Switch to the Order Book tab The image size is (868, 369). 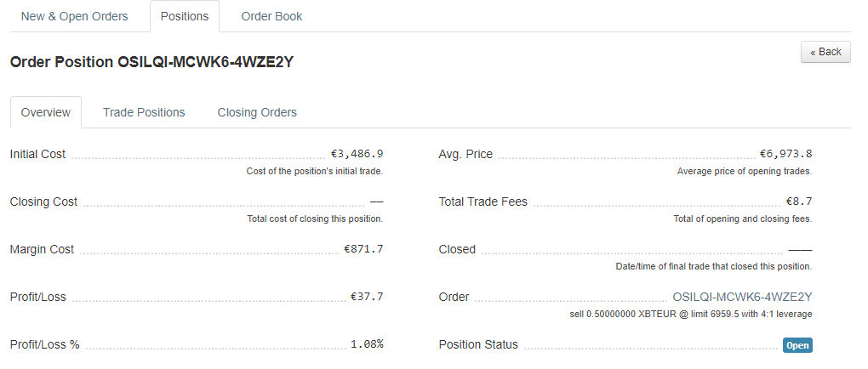271,17
